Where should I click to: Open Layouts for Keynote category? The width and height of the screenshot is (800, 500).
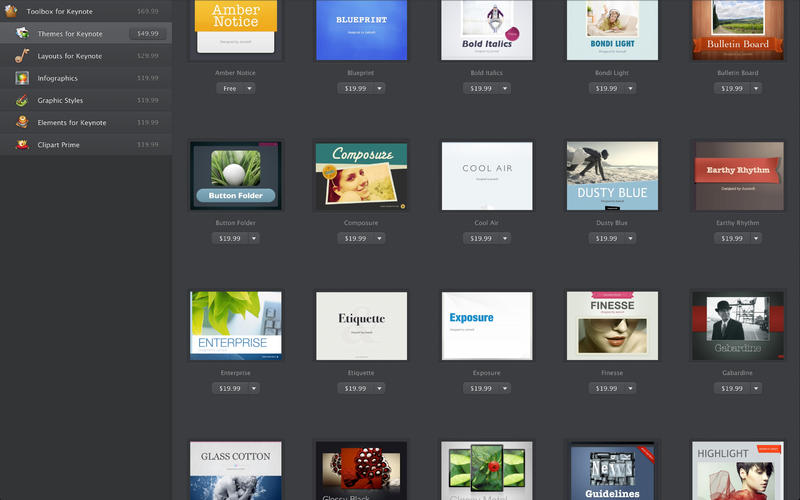pos(86,56)
